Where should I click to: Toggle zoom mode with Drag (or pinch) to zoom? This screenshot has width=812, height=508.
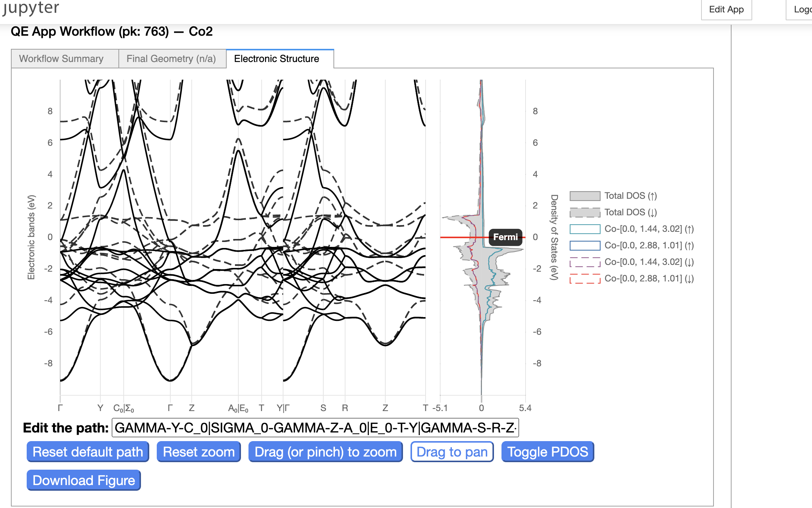326,451
